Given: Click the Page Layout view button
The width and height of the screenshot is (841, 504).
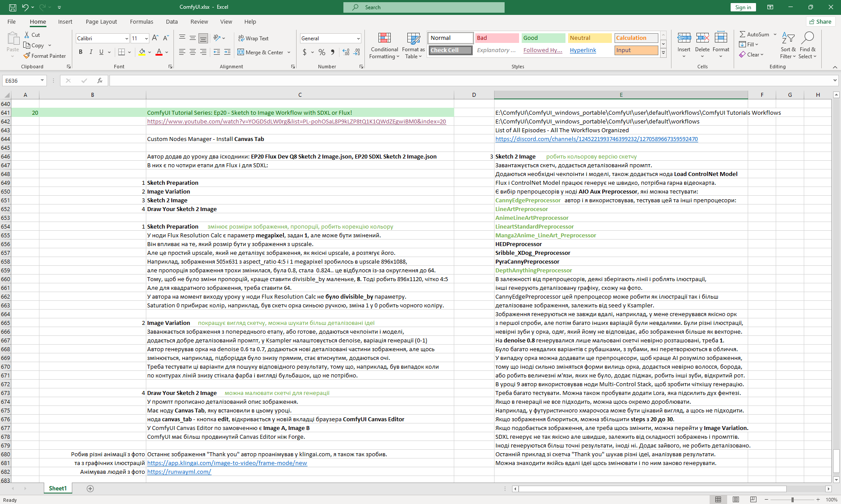Looking at the screenshot, I should 736,500.
